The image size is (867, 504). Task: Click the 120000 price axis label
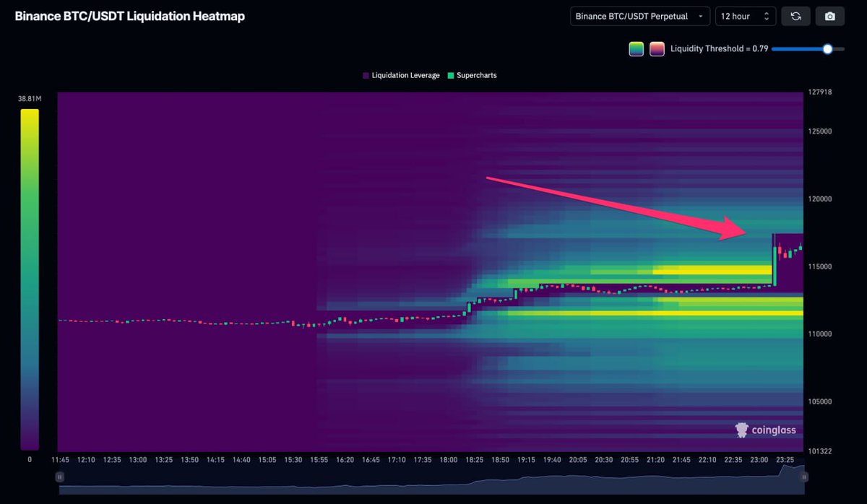[819, 199]
